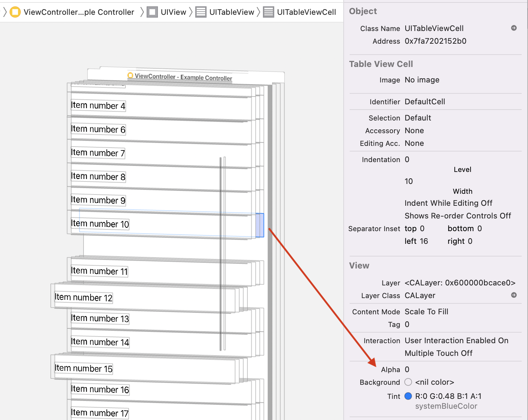Click the empty Background nil color circle
The image size is (528, 420).
408,382
